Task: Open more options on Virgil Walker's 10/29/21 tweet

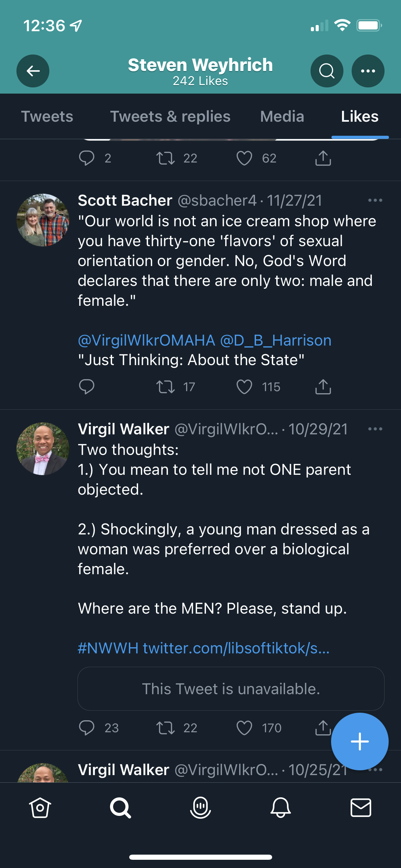Action: pos(375,429)
